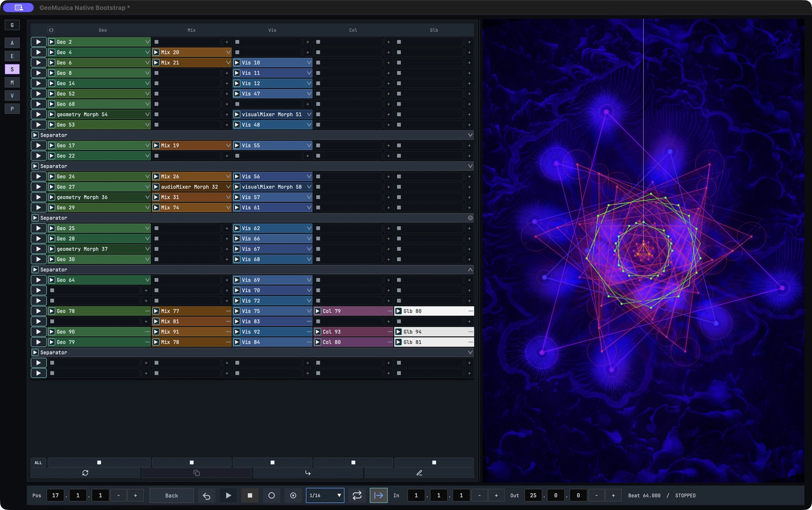Image resolution: width=812 pixels, height=510 pixels.
Task: Expand the Geo 2 clip chevron
Action: pyautogui.click(x=147, y=42)
